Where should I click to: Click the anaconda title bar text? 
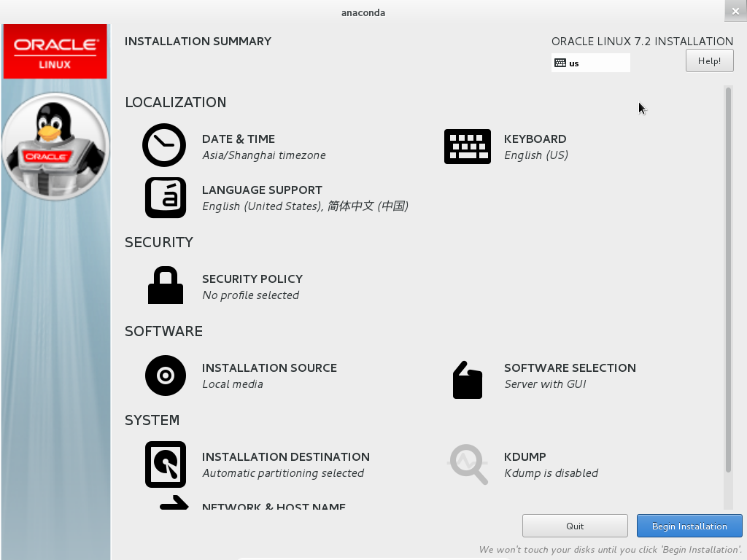click(363, 13)
